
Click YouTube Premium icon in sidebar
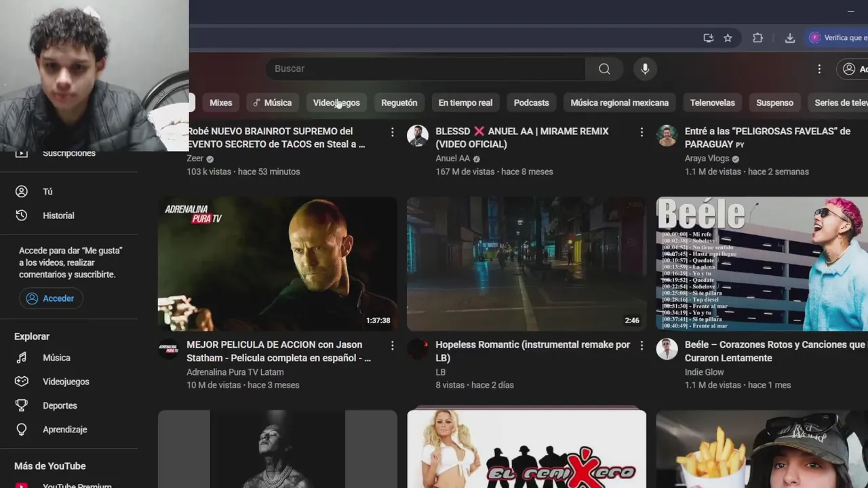[x=22, y=485]
